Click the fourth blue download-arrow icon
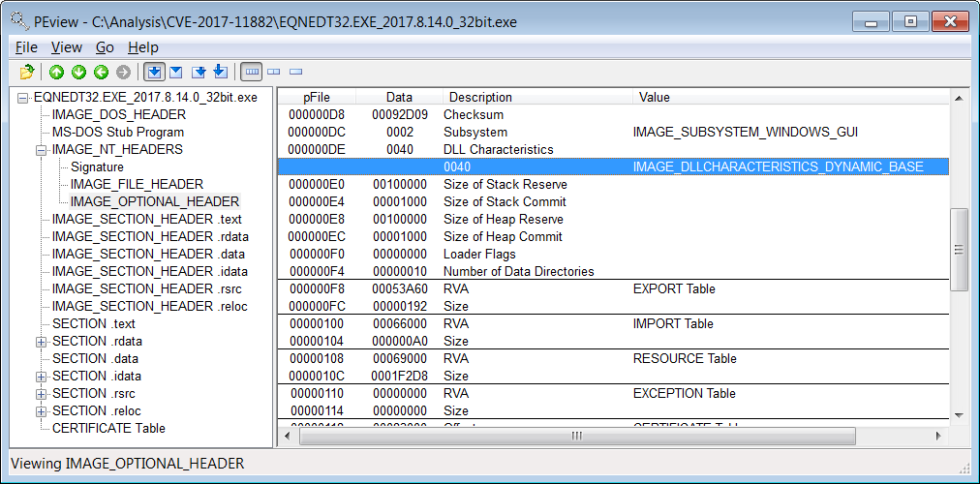Viewport: 980px width, 484px height. click(x=220, y=73)
